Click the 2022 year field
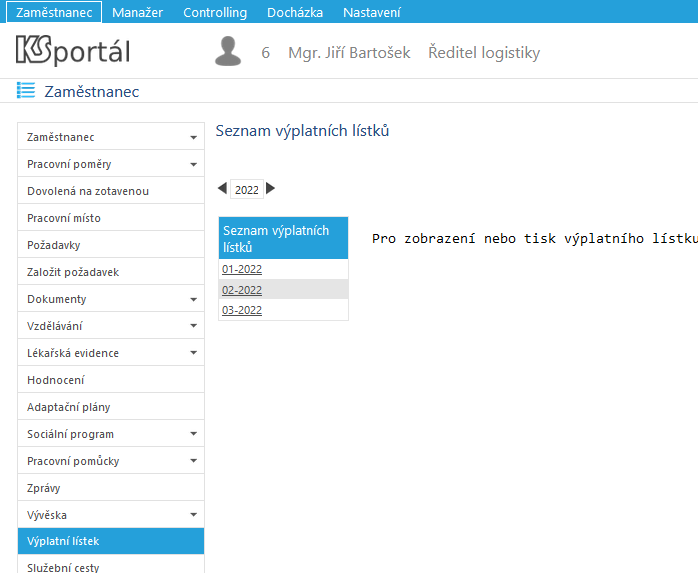Viewport: 698px width, 573px height. (x=247, y=190)
